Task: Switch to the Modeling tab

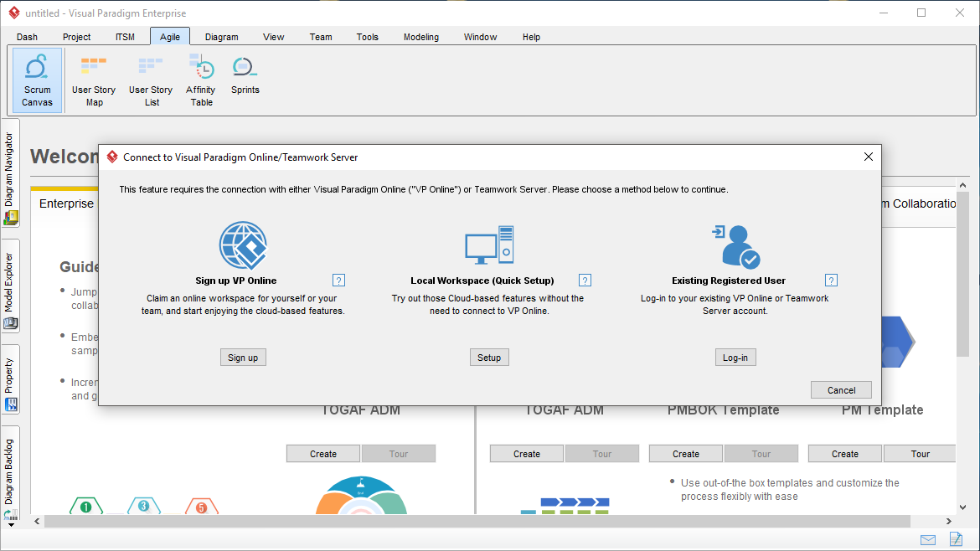Action: (x=421, y=37)
